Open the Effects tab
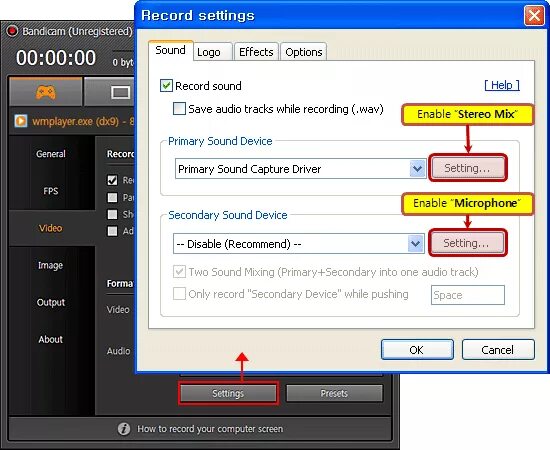Viewport: 550px width, 450px height. point(256,52)
